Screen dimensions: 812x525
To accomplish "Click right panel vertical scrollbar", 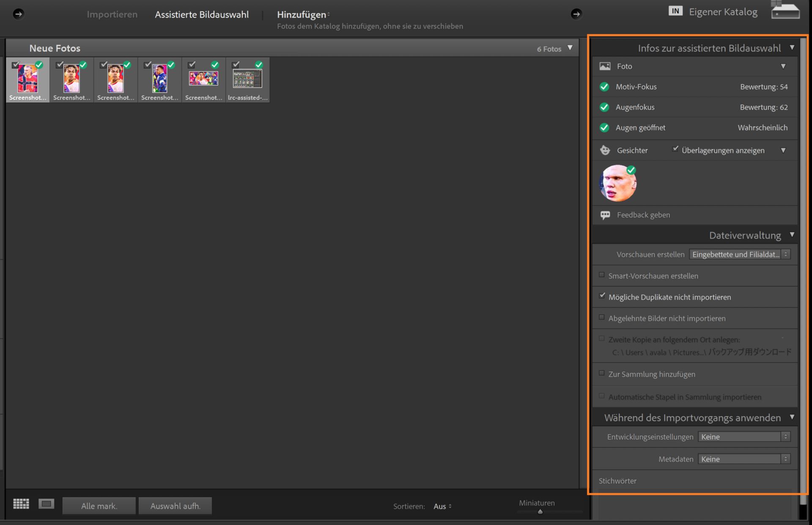I will click(803, 271).
